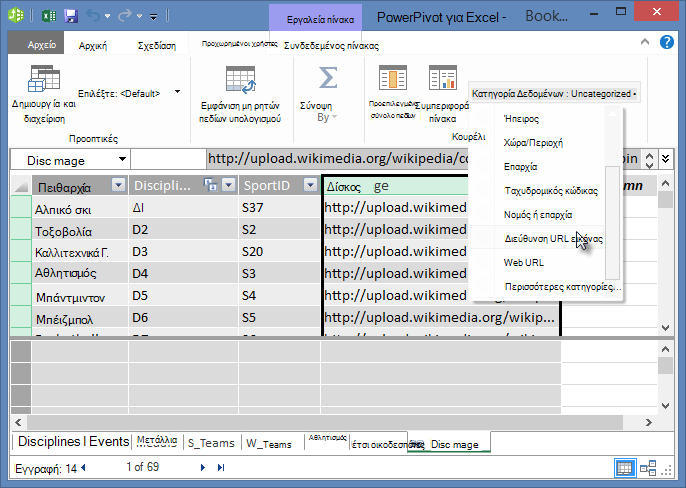Click the Προεπιλεγμένο σύνολο πεδίων icon
The width and height of the screenshot is (686, 488).
(x=392, y=77)
